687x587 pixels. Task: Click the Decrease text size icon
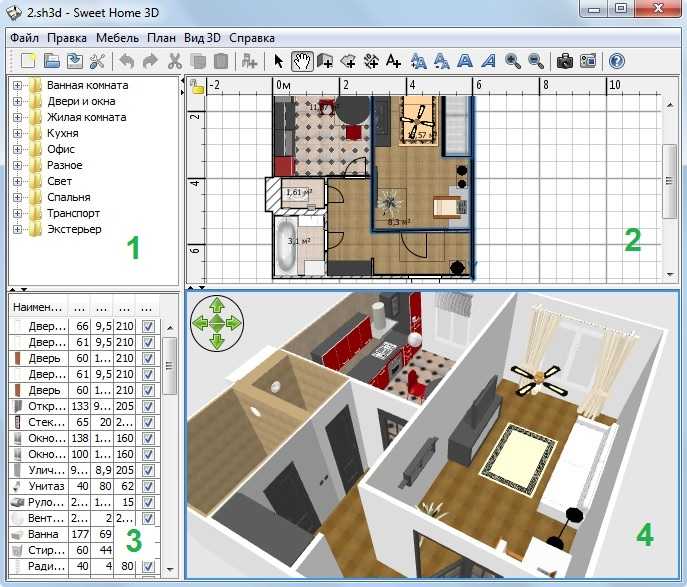tap(442, 61)
